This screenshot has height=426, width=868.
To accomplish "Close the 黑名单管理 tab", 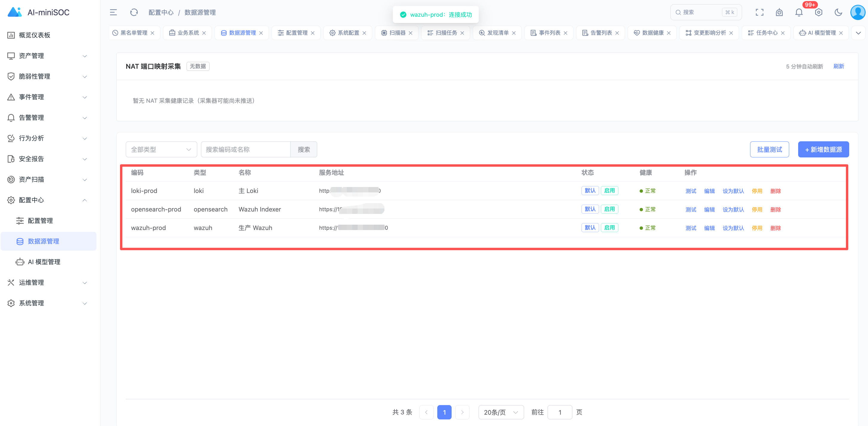I will (x=152, y=33).
